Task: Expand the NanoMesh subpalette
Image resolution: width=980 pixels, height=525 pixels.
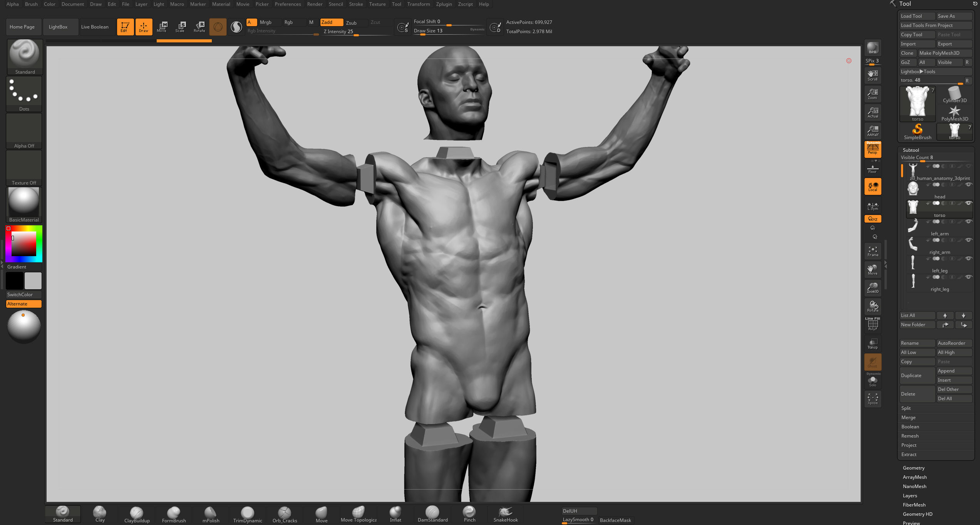Action: [x=915, y=486]
